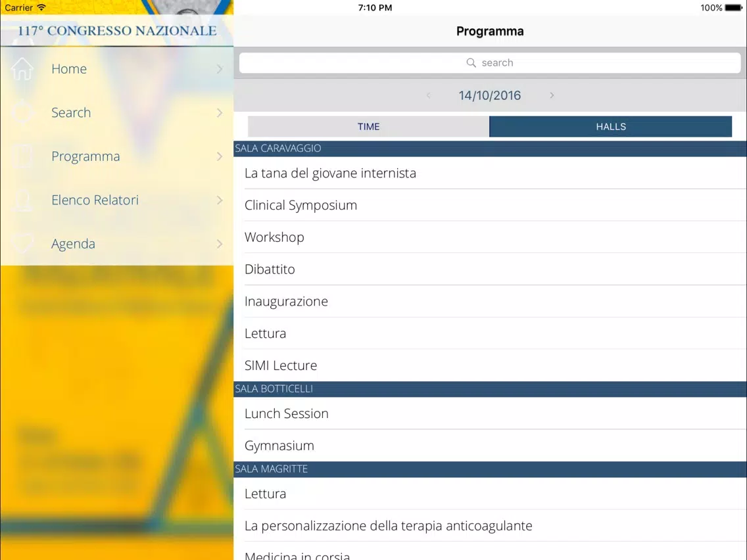Tap the SALA CARAVAGGIO section header
747x560 pixels.
491,149
